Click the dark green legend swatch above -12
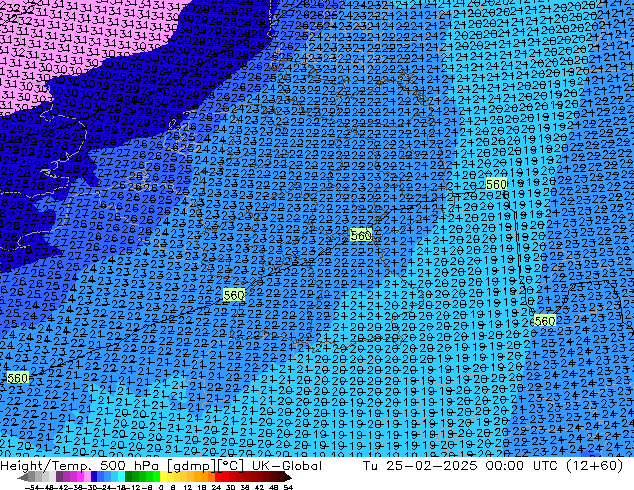This screenshot has height=490, width=634. [129, 477]
